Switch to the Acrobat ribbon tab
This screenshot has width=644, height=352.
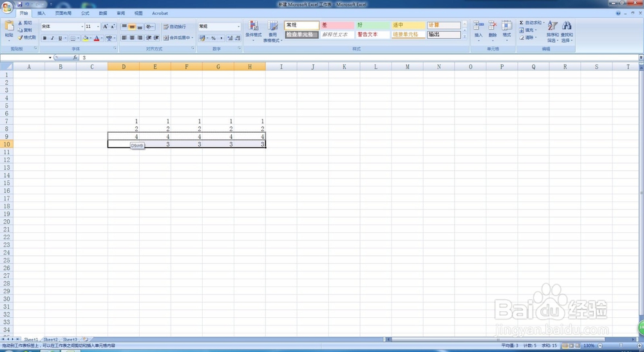160,13
